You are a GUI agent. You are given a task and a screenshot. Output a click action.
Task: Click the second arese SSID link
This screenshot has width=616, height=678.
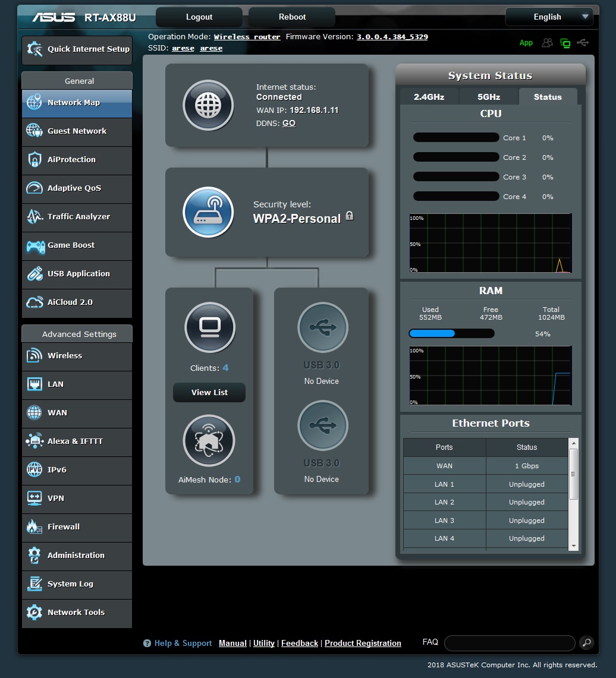tap(211, 49)
